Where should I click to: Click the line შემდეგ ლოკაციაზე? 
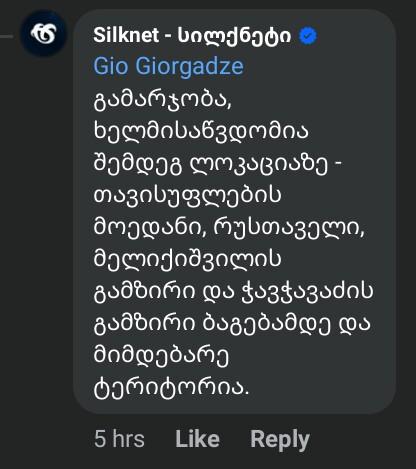click(210, 164)
